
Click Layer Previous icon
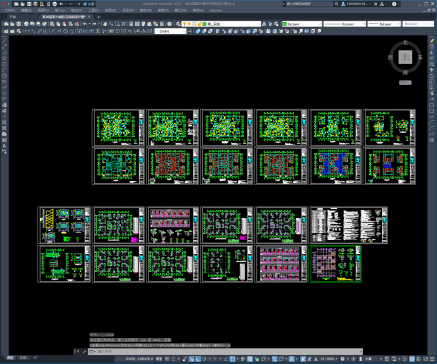270,24
